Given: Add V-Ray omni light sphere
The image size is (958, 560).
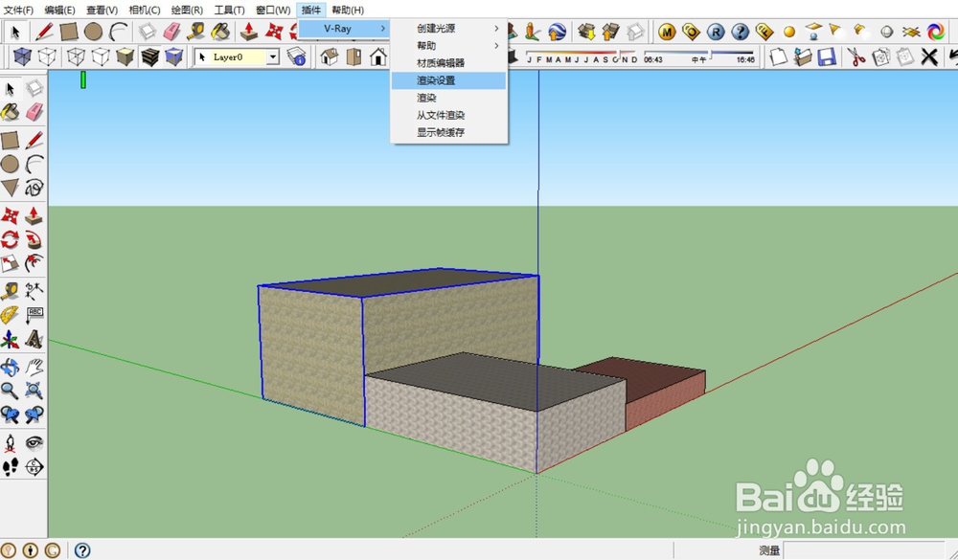Looking at the screenshot, I should (x=789, y=32).
